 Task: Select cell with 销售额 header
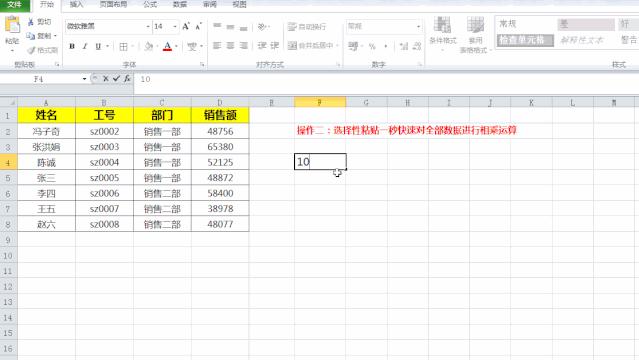(x=220, y=115)
